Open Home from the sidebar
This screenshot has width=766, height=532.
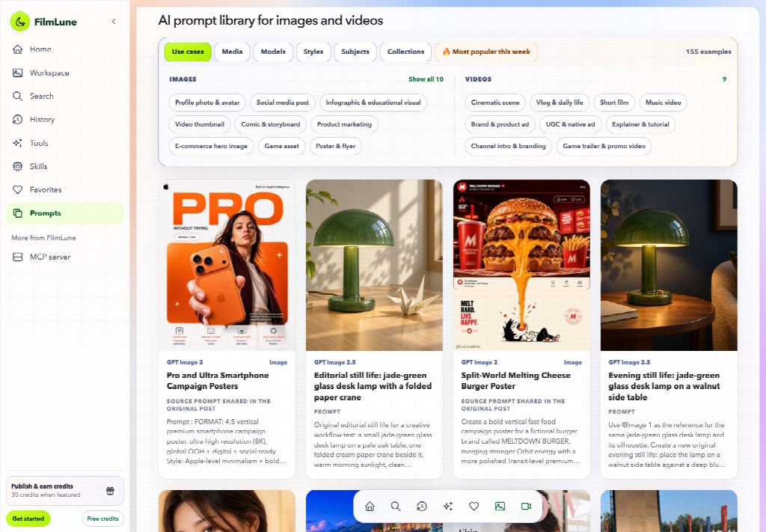64,49
